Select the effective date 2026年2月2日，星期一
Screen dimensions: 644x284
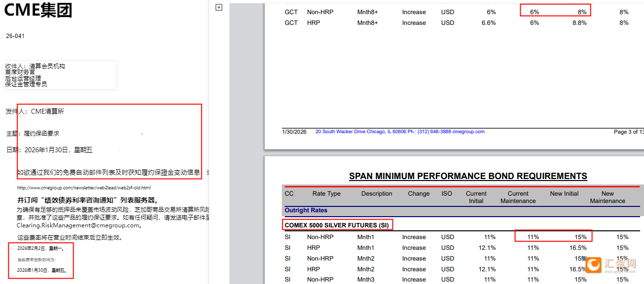point(40,248)
